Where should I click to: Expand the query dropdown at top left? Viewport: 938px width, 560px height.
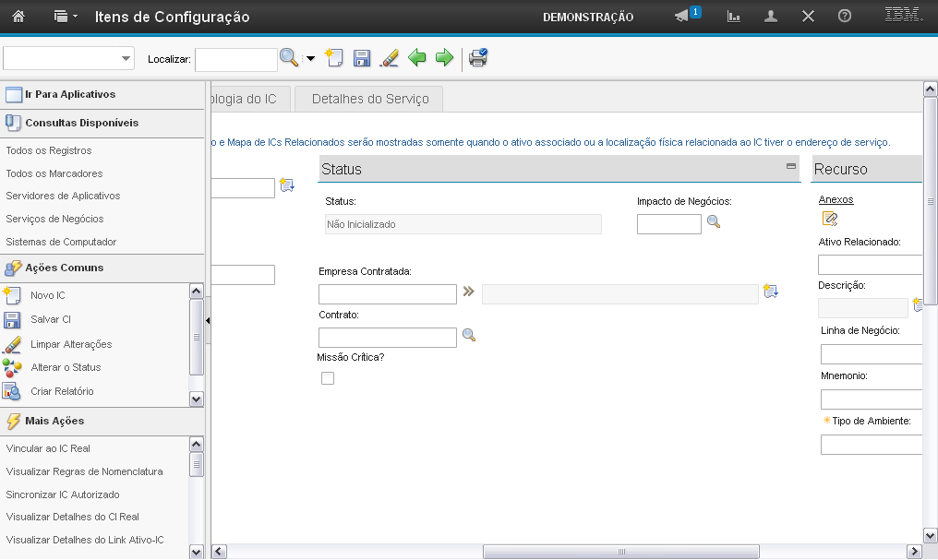tap(126, 59)
